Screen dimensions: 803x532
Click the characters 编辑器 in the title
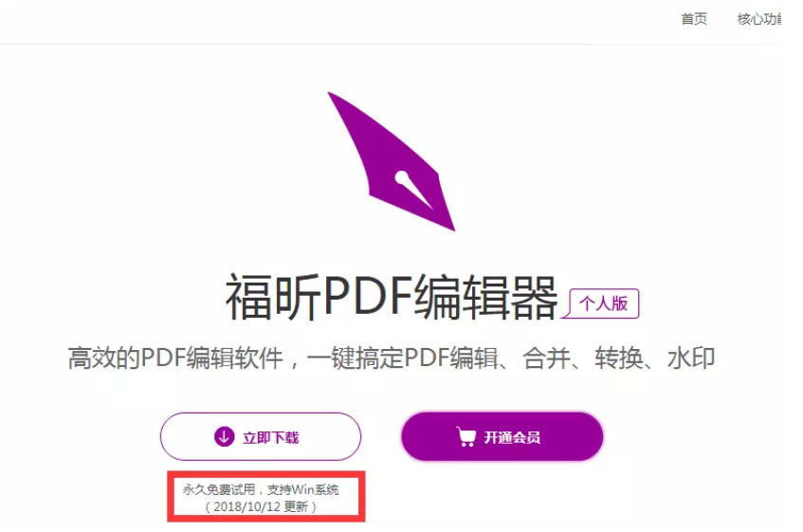click(x=485, y=297)
